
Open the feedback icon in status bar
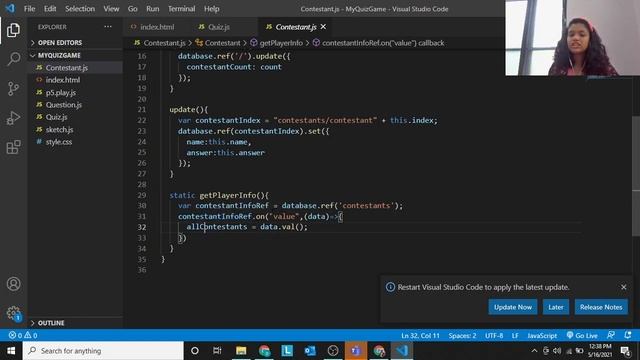pyautogui.click(x=611, y=335)
